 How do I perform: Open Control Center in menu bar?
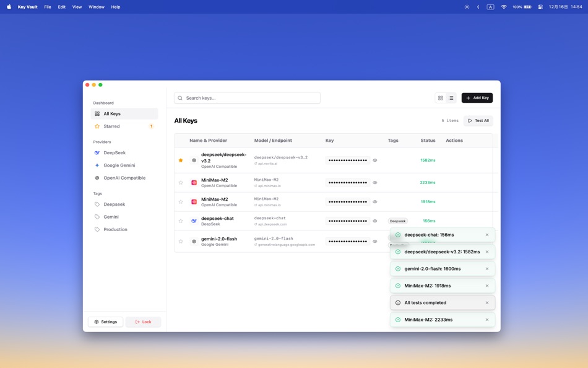[x=540, y=7]
